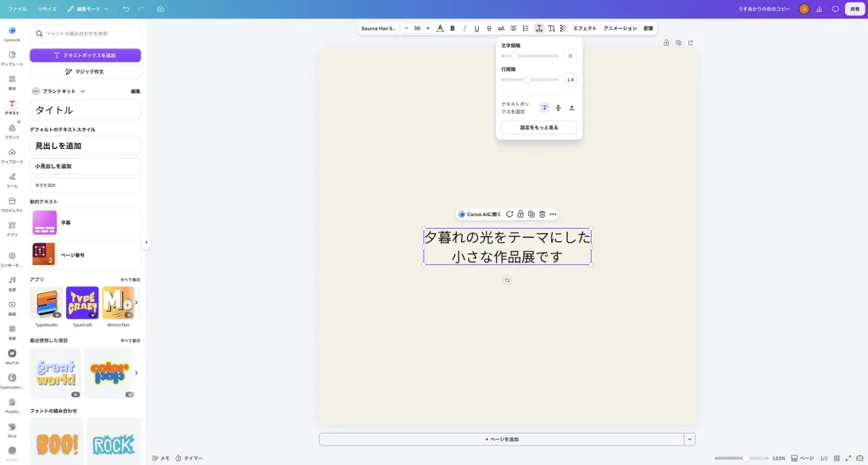The height and width of the screenshot is (465, 868).
Task: Focus the font combination search field
Action: (86, 34)
